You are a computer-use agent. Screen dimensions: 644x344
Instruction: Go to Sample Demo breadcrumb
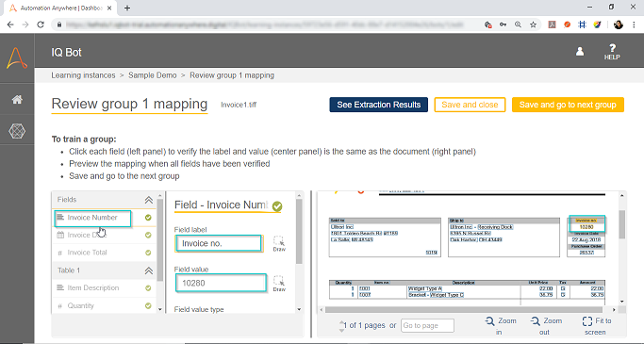[153, 75]
